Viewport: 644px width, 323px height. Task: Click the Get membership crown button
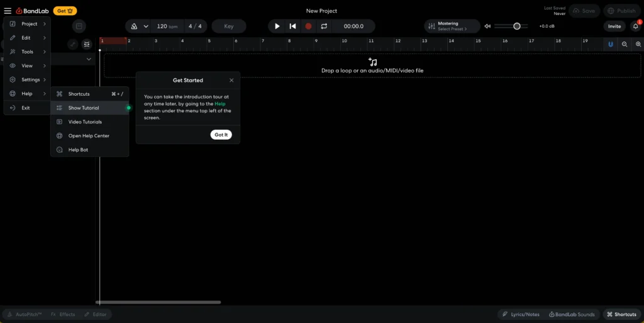pos(65,11)
